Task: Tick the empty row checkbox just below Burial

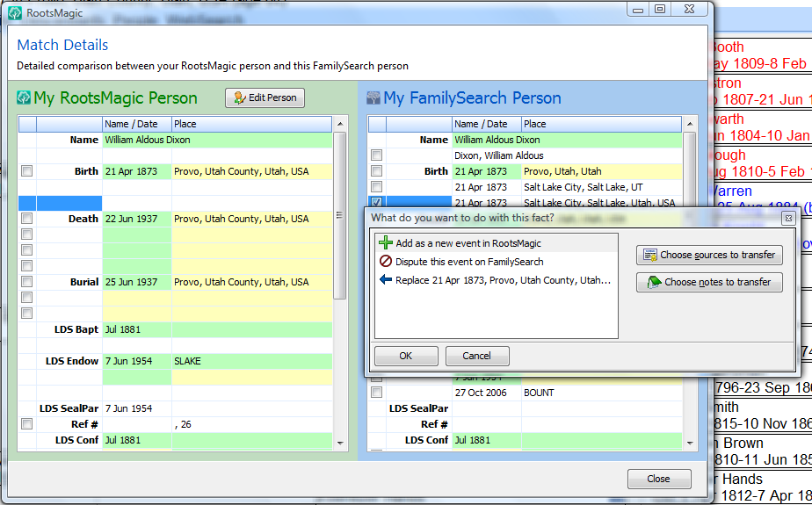Action: [27, 298]
